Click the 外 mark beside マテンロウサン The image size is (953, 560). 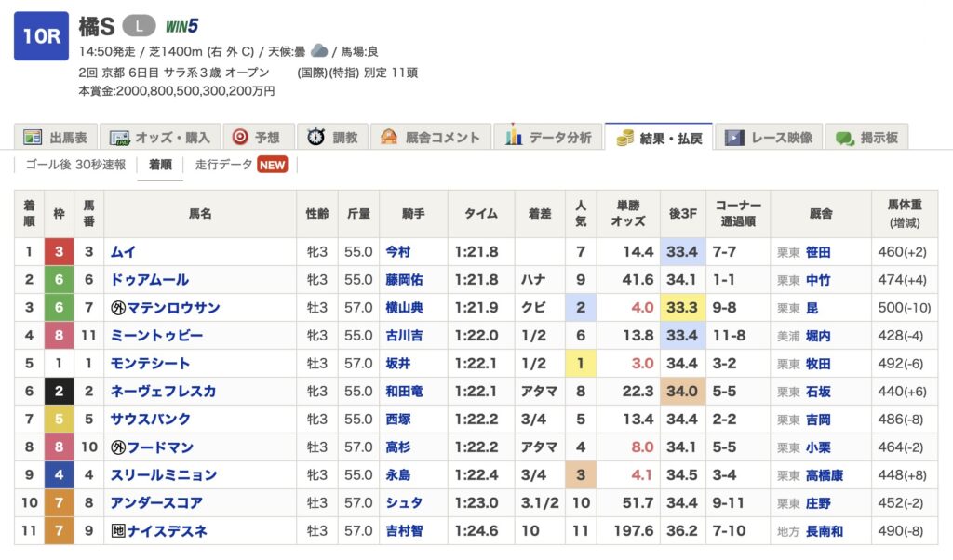click(118, 308)
